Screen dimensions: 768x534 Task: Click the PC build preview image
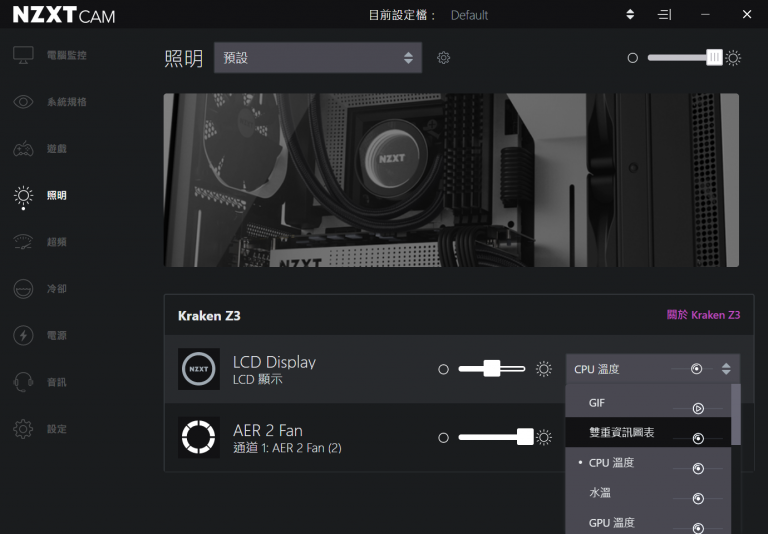[451, 180]
